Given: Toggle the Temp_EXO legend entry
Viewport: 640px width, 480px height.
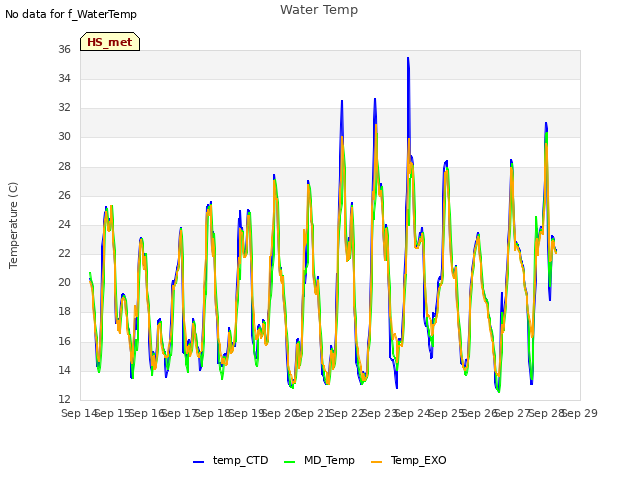Looking at the screenshot, I should tap(409, 460).
